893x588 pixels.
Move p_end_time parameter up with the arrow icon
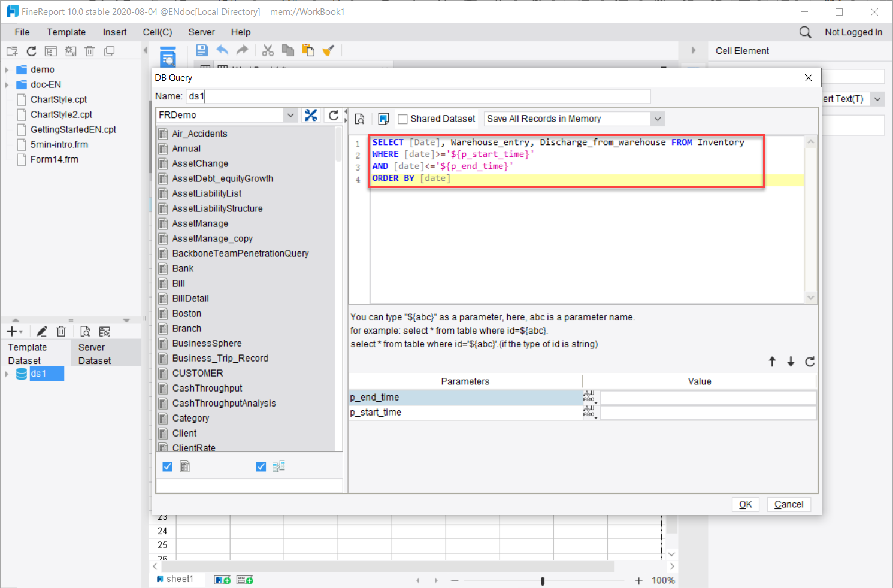772,362
